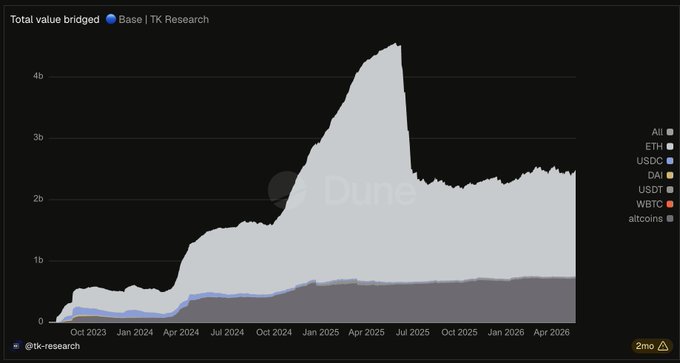The image size is (680, 363).
Task: Click the Apr 2024 x-axis label
Action: (x=181, y=332)
